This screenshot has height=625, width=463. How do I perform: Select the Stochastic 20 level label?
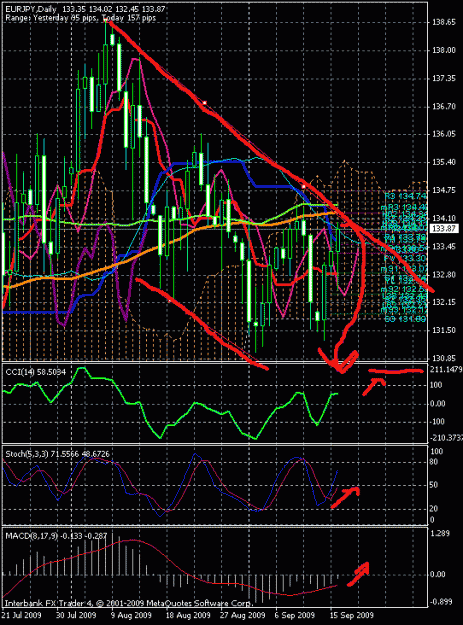[434, 509]
